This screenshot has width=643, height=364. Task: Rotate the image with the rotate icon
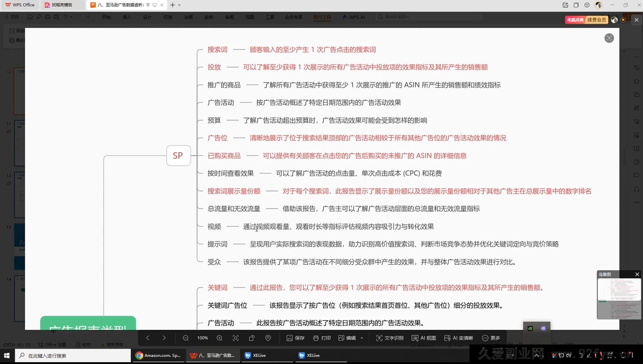(252, 338)
